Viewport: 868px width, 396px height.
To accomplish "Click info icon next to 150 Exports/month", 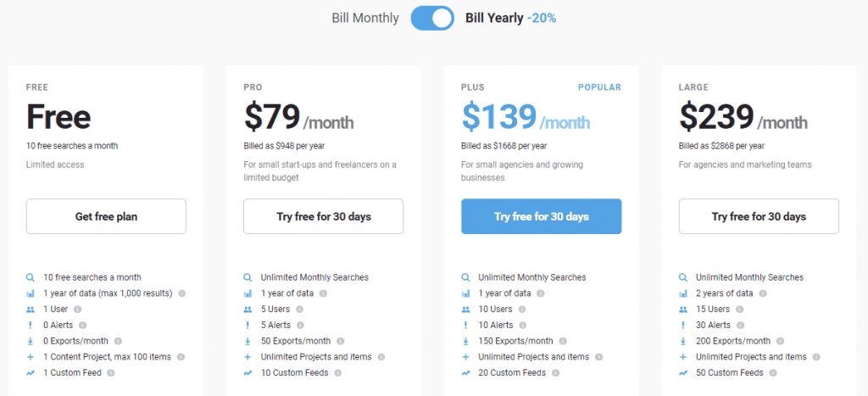I will point(563,342).
